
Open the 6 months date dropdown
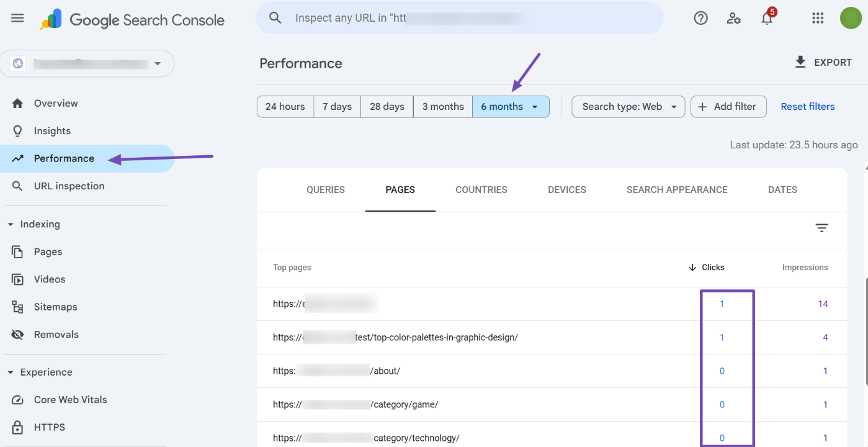click(x=511, y=107)
